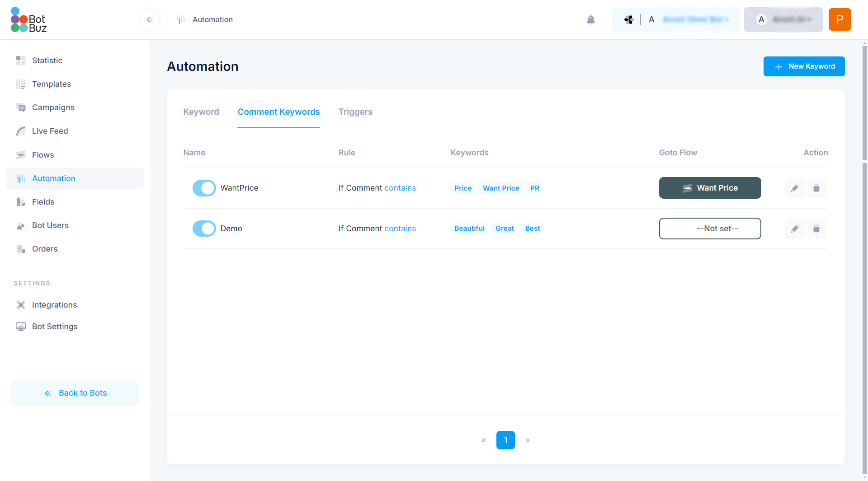Click the Orders sidebar icon
This screenshot has width=868, height=481.
21,249
